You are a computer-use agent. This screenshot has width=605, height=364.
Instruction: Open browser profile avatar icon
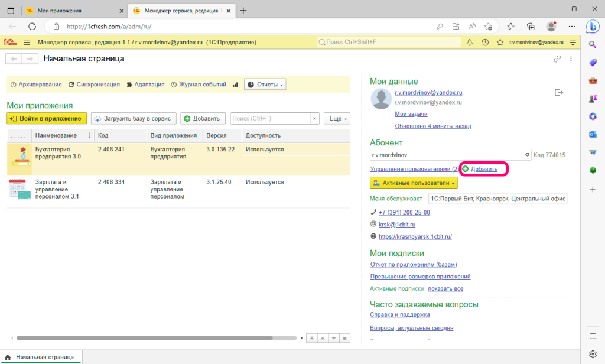pyautogui.click(x=551, y=26)
